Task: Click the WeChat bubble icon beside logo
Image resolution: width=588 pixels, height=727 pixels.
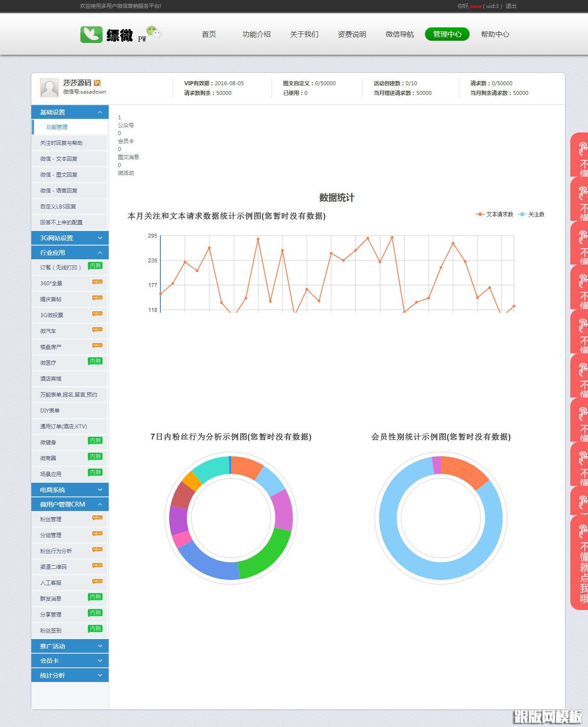Action: point(154,32)
